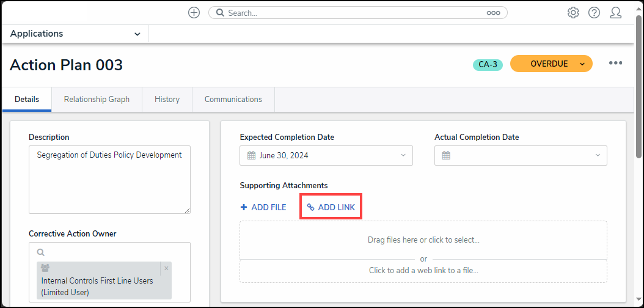Click the three-dot more options icon
Viewport: 644px width, 308px height.
[x=615, y=64]
